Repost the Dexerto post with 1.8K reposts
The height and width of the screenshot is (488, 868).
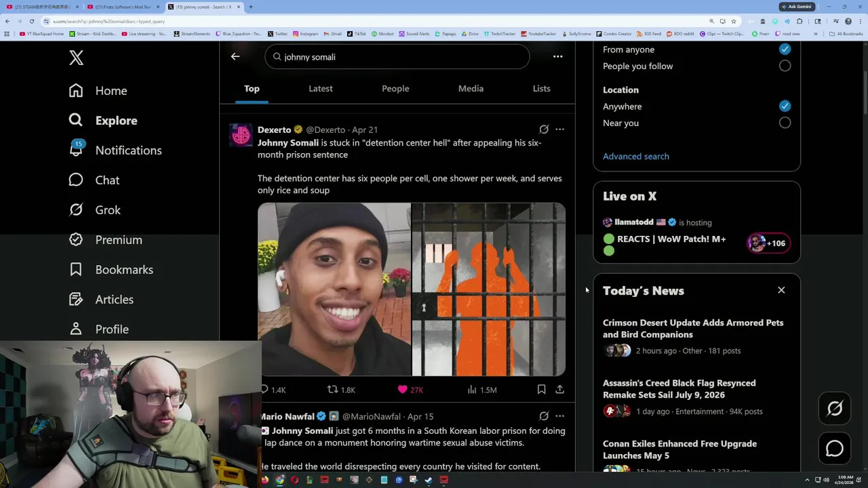(x=342, y=390)
